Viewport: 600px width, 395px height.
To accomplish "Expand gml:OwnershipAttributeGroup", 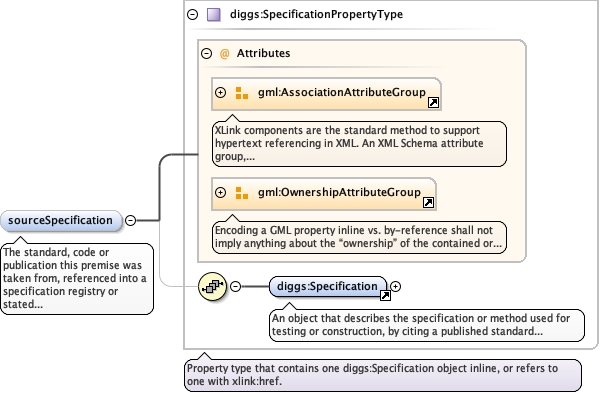I will (220, 192).
